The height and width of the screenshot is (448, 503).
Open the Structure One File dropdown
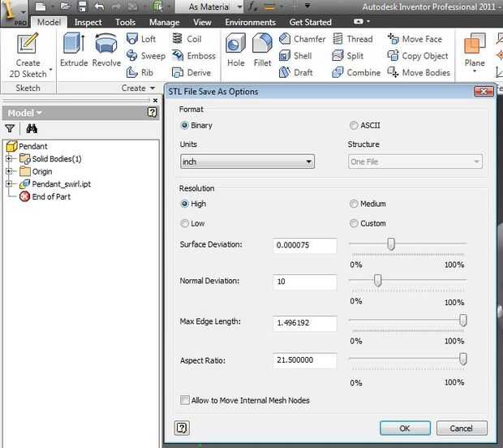click(x=415, y=162)
